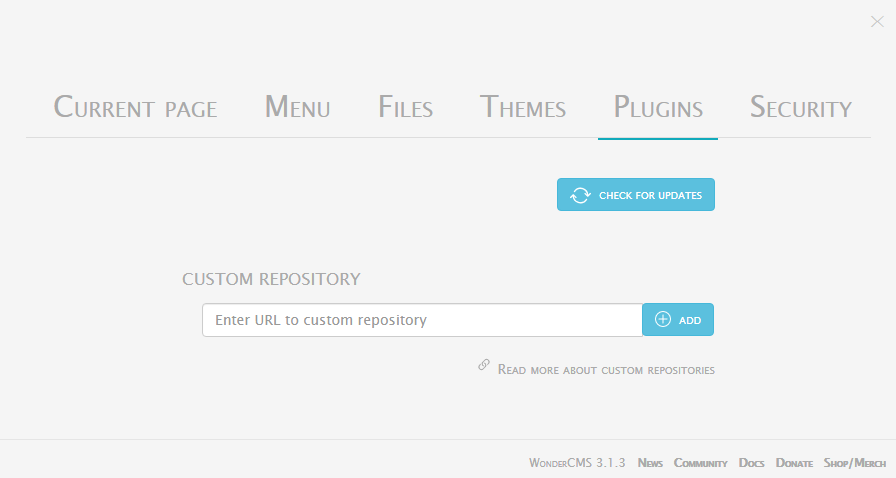The height and width of the screenshot is (478, 896).
Task: Click the circular refresh arrows icon
Action: 580,195
